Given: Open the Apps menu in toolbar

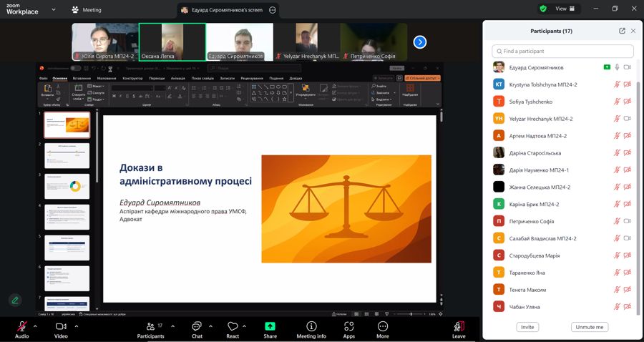Looking at the screenshot, I should coord(348,329).
